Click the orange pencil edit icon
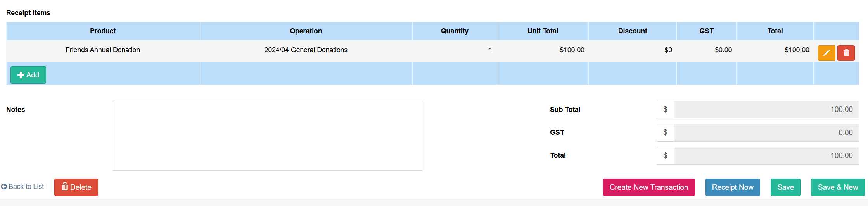Viewport: 868px width, 206px height. (827, 53)
